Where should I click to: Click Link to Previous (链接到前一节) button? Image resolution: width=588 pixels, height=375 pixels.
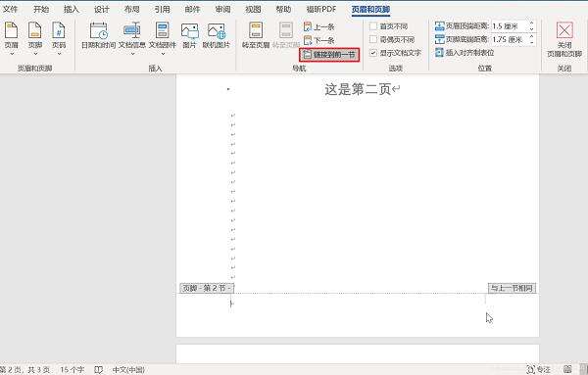pos(329,55)
